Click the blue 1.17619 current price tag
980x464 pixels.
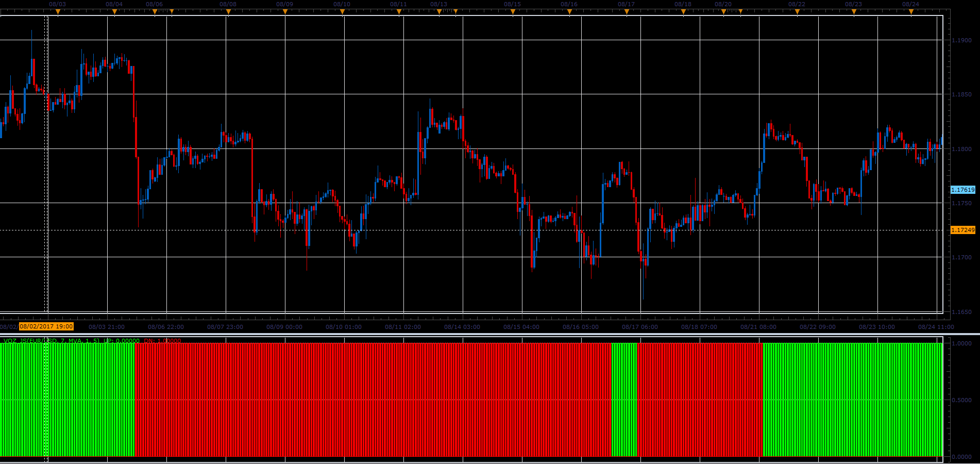[x=962, y=190]
